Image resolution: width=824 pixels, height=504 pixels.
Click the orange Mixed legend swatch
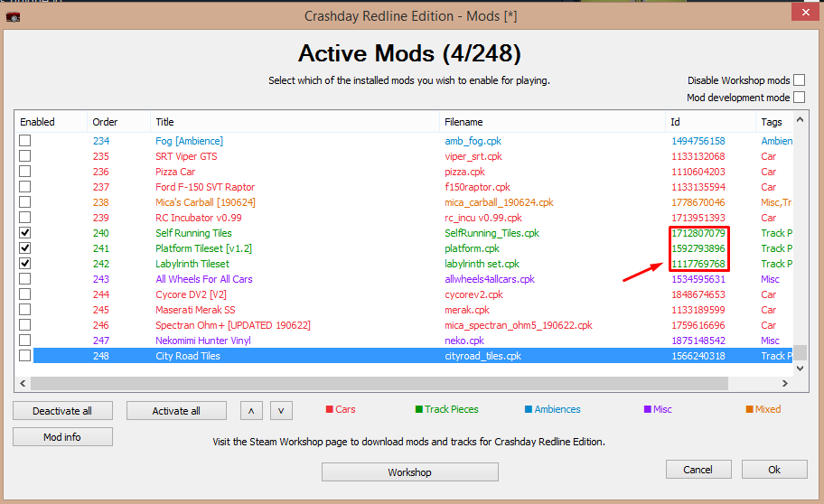click(749, 409)
